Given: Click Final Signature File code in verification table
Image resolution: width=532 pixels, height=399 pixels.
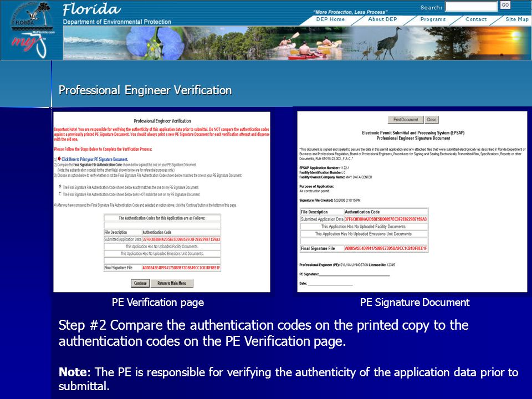Looking at the screenshot, I should pos(181,268).
